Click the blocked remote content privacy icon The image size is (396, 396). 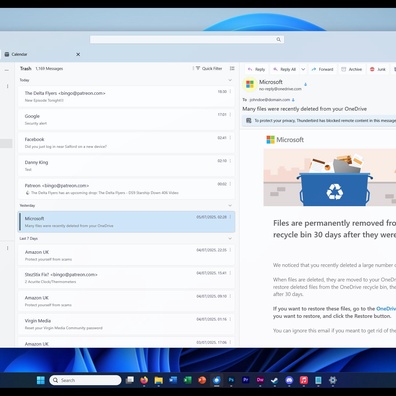(x=249, y=121)
